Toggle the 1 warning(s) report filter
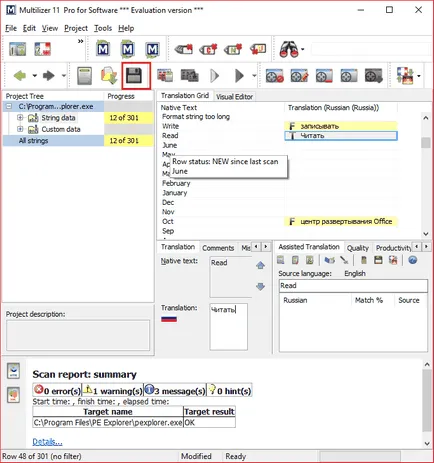 112,390
